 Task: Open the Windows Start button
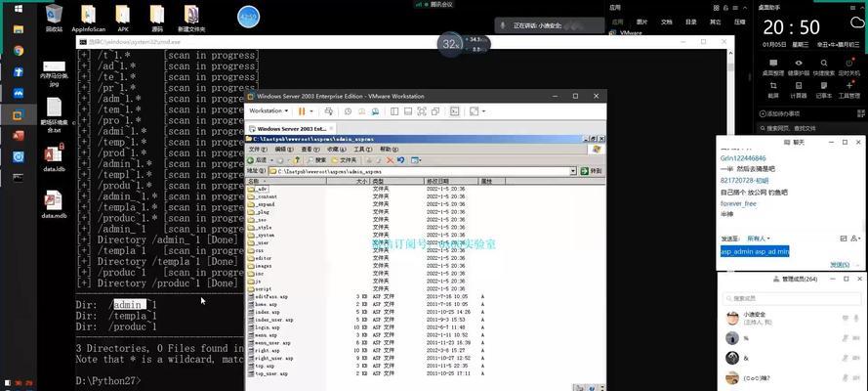[x=19, y=10]
